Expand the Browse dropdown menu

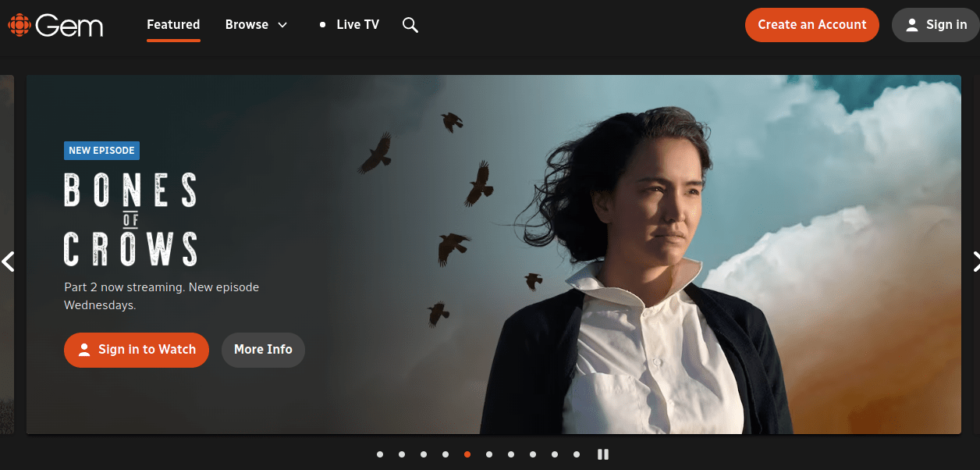coord(256,25)
